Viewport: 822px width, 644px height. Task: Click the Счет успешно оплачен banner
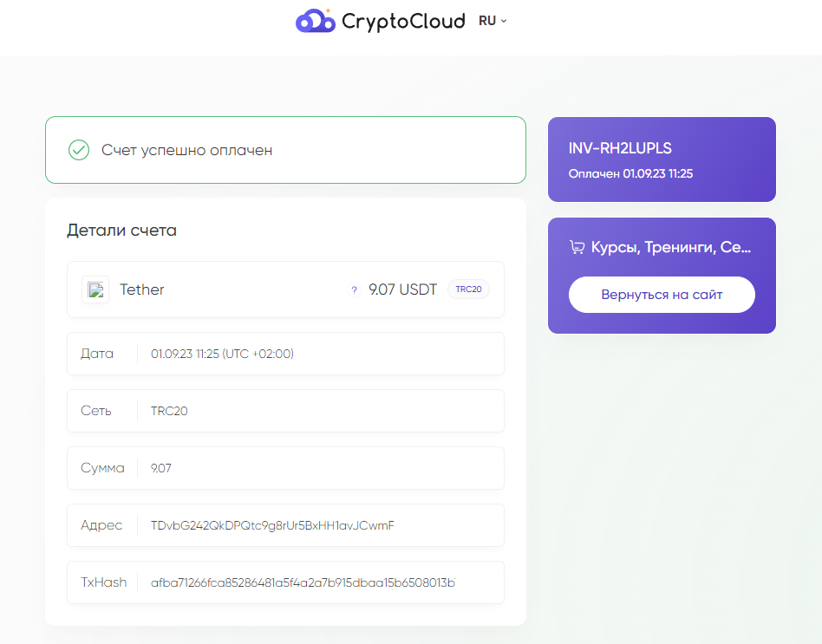click(x=286, y=150)
